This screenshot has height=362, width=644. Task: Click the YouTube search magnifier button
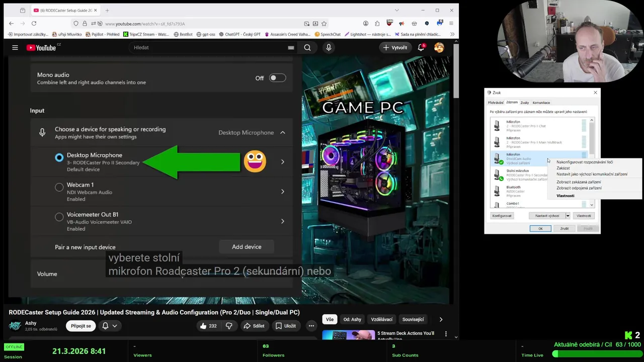point(307,47)
